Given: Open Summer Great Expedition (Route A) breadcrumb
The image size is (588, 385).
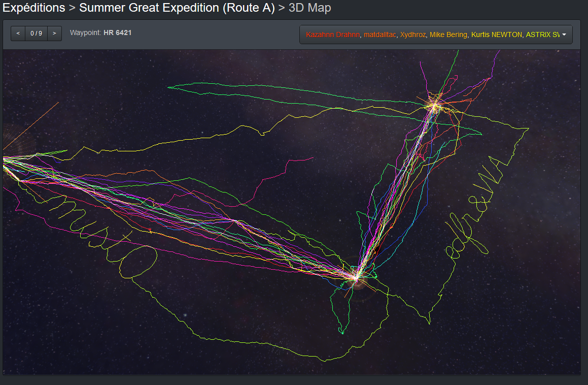Looking at the screenshot, I should pos(177,8).
